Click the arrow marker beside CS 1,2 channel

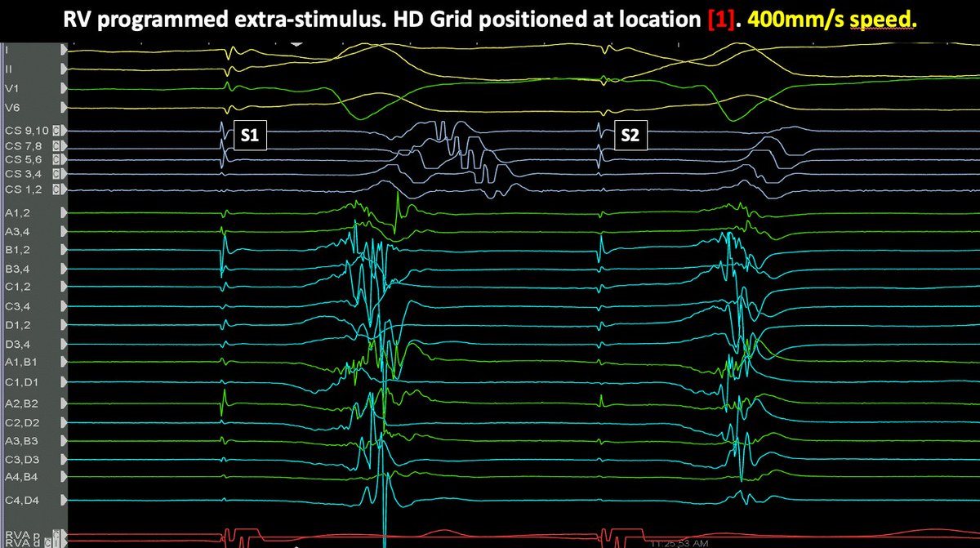64,189
